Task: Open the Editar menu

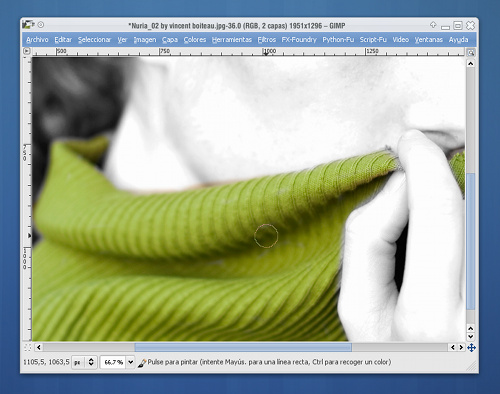Action: coord(63,40)
